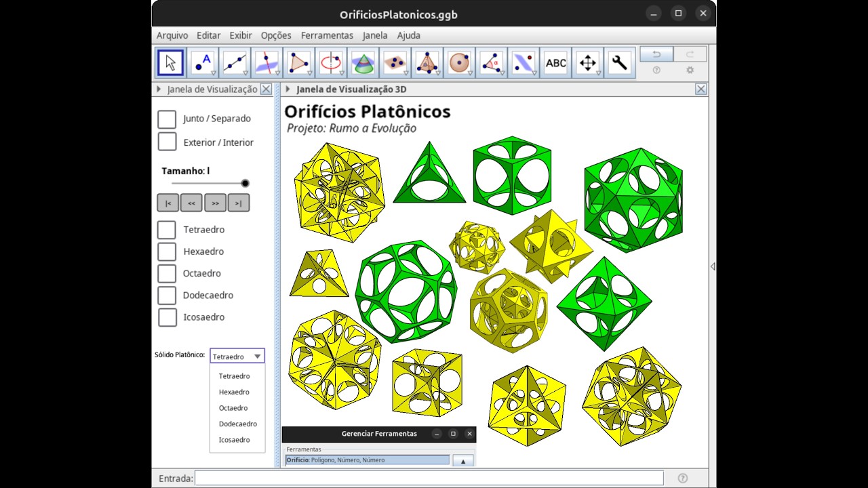Image resolution: width=868 pixels, height=488 pixels.
Task: Open the settings gear under Redo
Action: pyautogui.click(x=690, y=70)
